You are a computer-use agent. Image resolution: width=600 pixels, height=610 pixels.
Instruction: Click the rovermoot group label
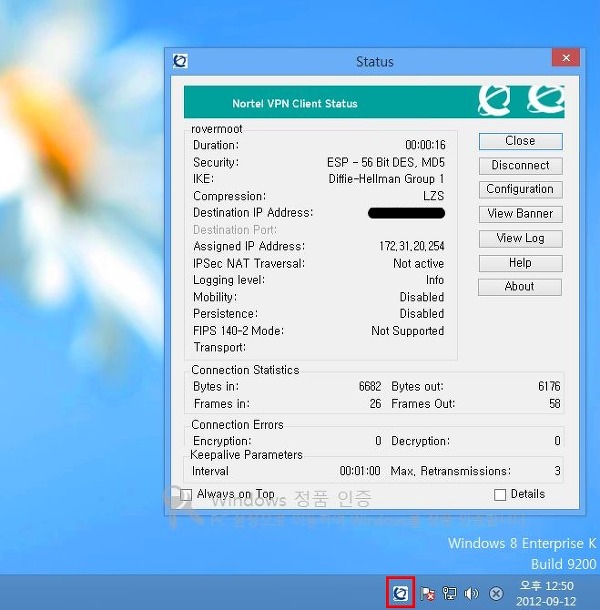(217, 129)
